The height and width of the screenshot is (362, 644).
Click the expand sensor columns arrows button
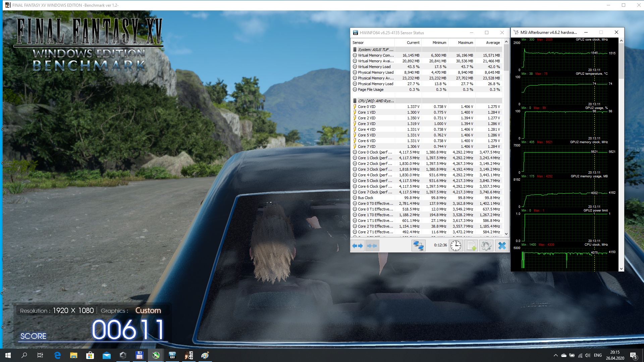coord(358,246)
